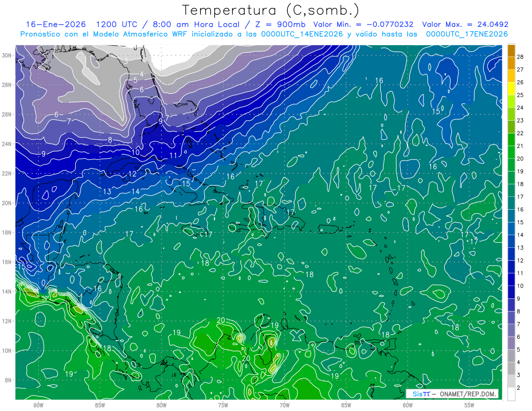Click the "14" contour label on the map
532x411 pixels.
(135, 192)
